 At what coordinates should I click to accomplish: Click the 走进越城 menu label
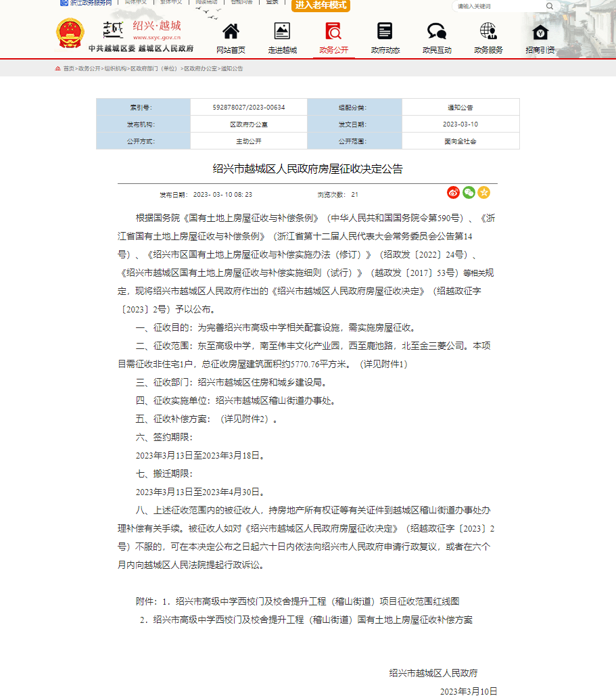(282, 50)
